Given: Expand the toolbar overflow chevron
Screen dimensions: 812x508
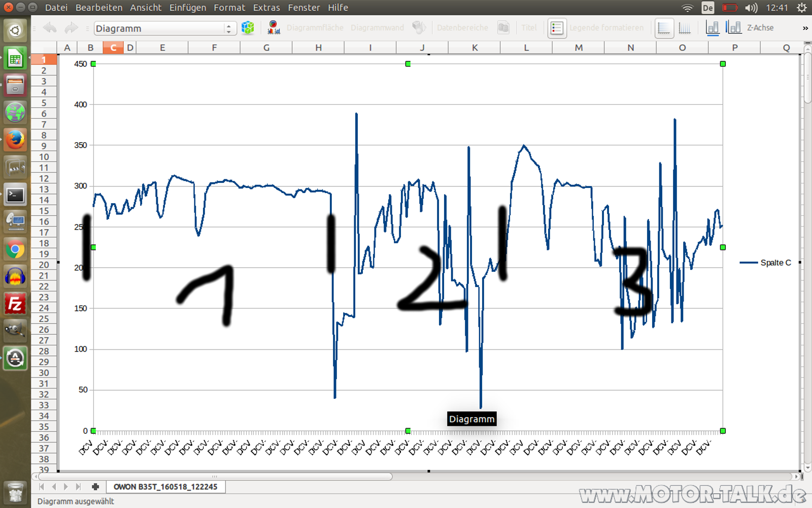Looking at the screenshot, I should (x=805, y=28).
